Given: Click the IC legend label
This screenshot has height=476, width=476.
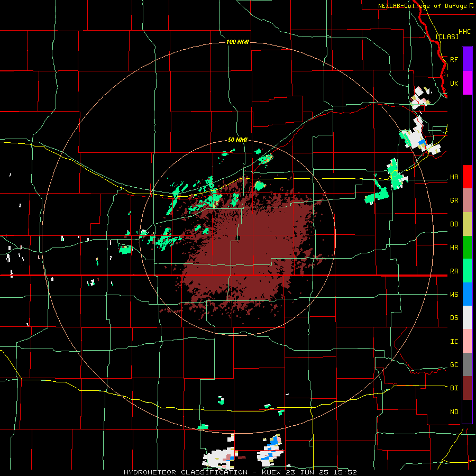Looking at the screenshot, I should tap(454, 342).
